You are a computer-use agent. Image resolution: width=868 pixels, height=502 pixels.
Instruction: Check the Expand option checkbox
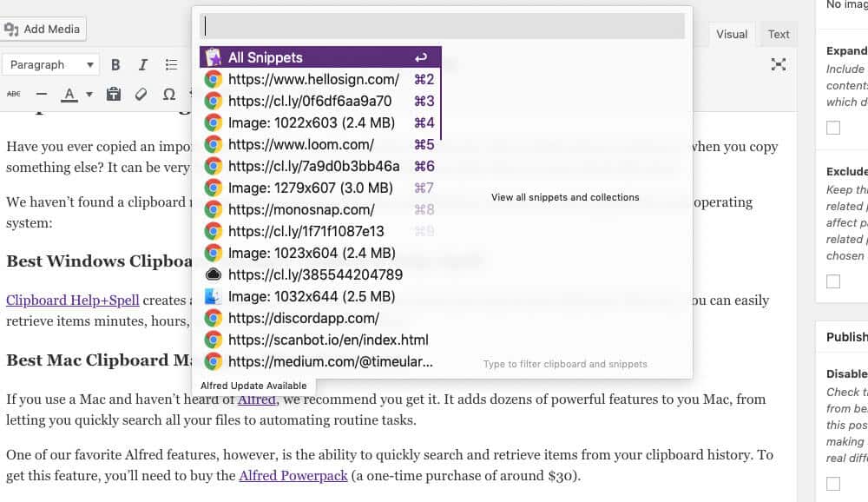pyautogui.click(x=833, y=128)
